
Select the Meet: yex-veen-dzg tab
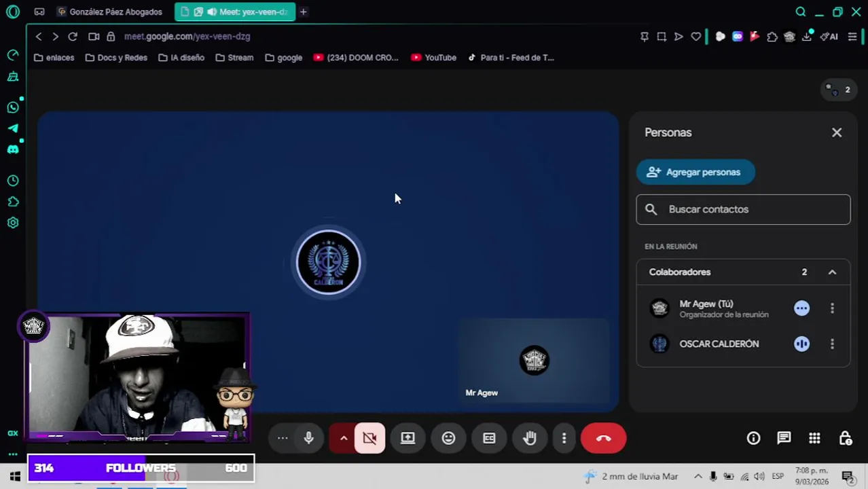[x=235, y=12]
